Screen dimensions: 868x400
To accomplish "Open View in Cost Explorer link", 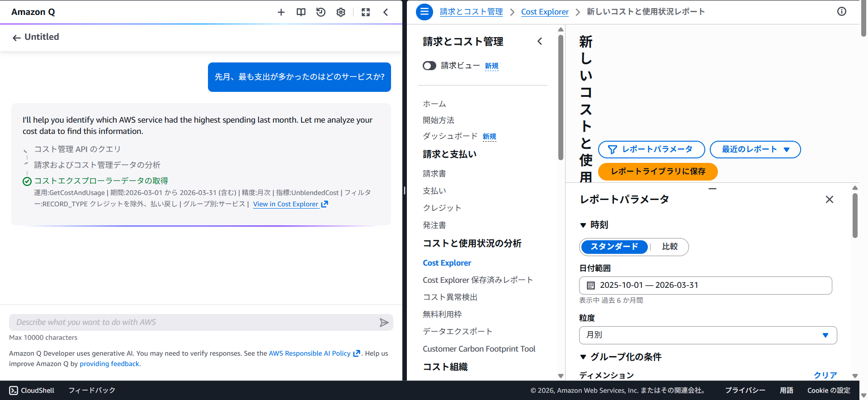I will pyautogui.click(x=290, y=204).
